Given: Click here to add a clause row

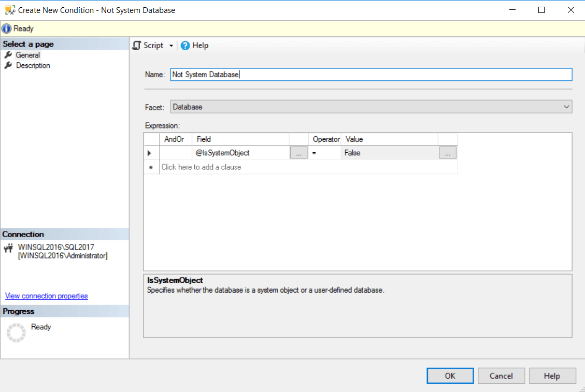Looking at the screenshot, I should 308,167.
